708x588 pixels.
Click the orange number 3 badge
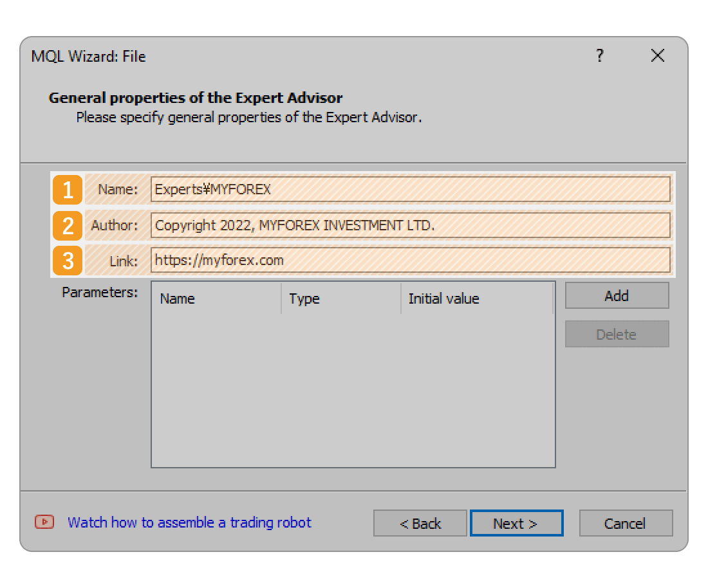click(67, 261)
